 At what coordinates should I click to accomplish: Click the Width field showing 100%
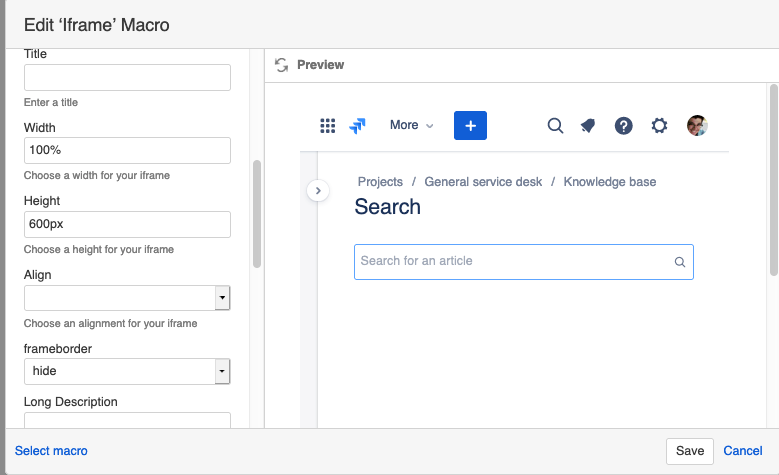(x=127, y=151)
